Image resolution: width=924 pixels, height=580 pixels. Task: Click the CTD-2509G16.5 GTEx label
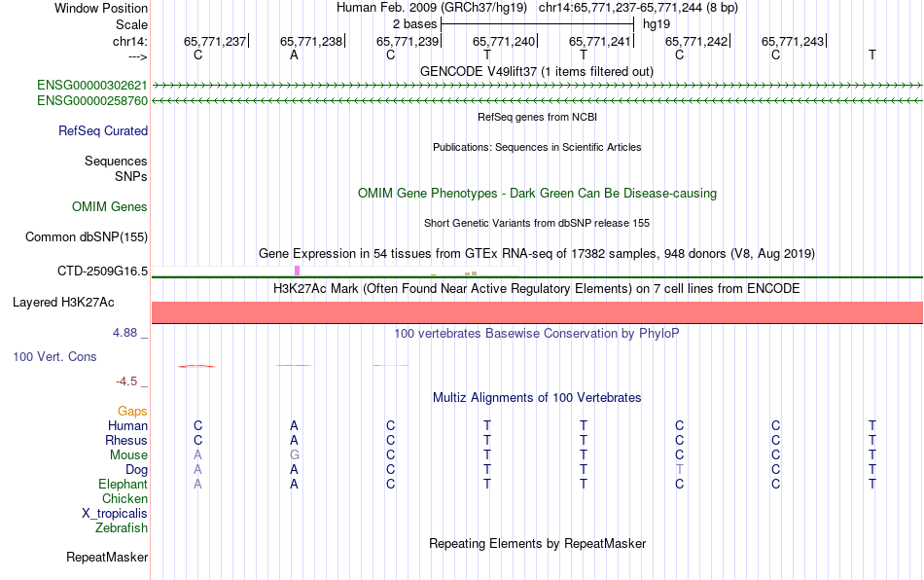click(x=102, y=272)
